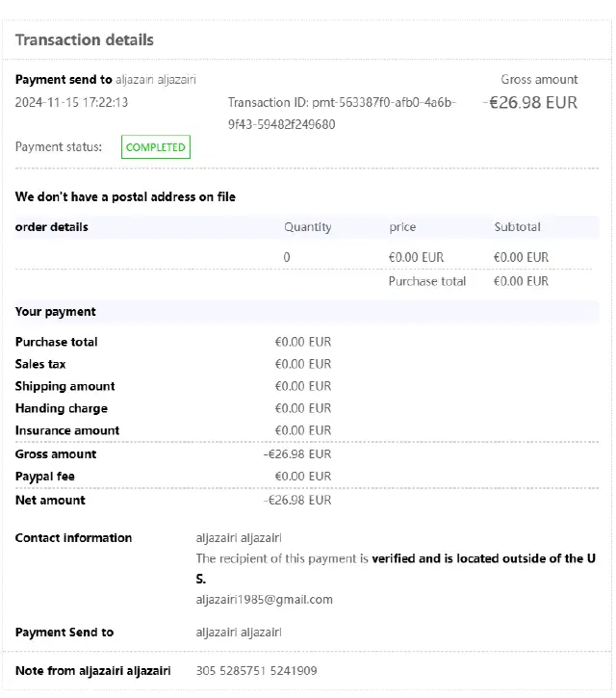Click the Subtotal column header
This screenshot has width=616, height=698.
click(x=517, y=227)
